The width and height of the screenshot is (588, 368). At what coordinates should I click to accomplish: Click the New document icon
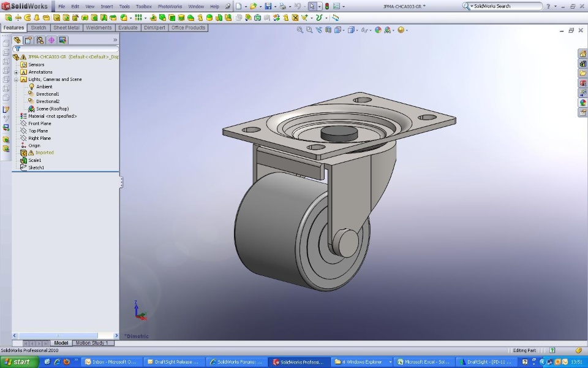tap(239, 6)
